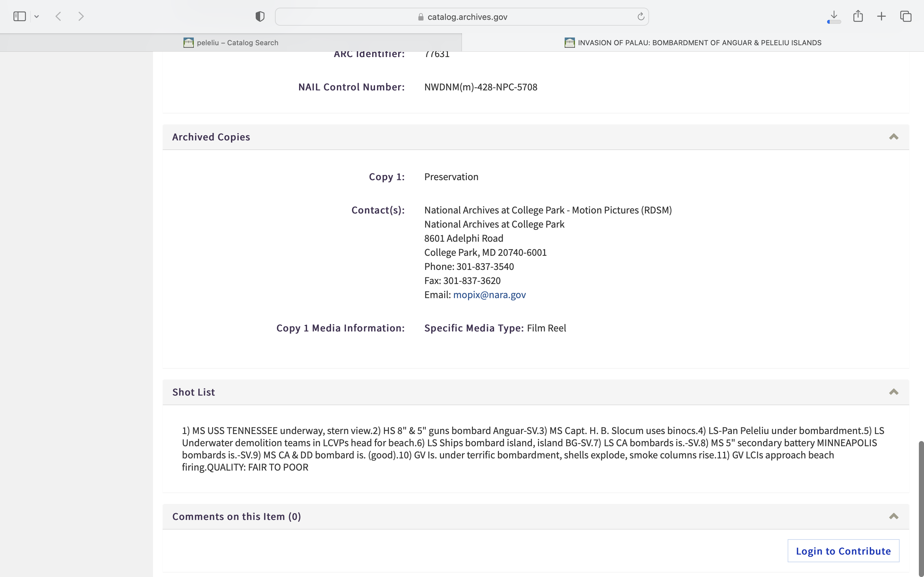Collapse the Archived Copies section

tap(894, 137)
